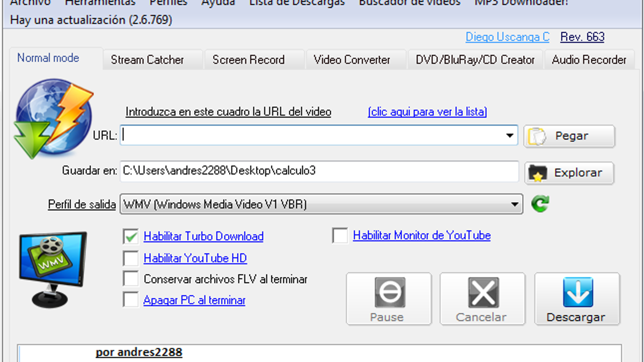Click the Perfil de salida label link
This screenshot has width=644, height=362.
coord(82,205)
